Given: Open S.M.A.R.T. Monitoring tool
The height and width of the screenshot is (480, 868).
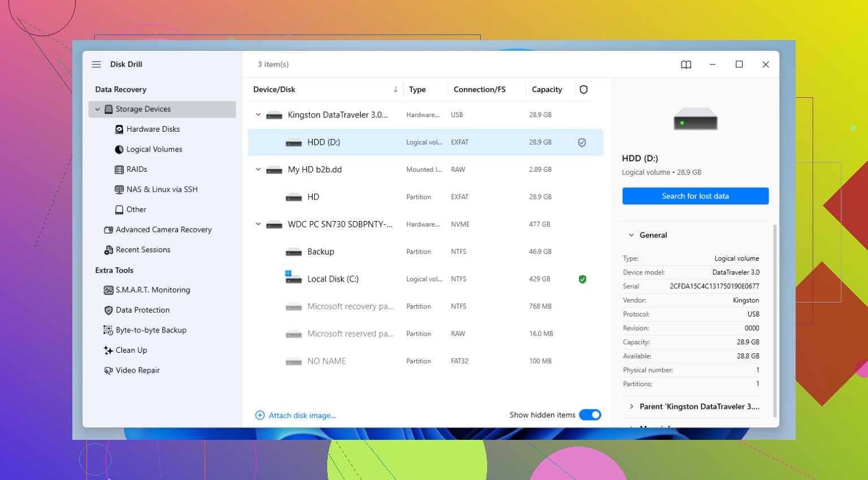Looking at the screenshot, I should pos(153,290).
